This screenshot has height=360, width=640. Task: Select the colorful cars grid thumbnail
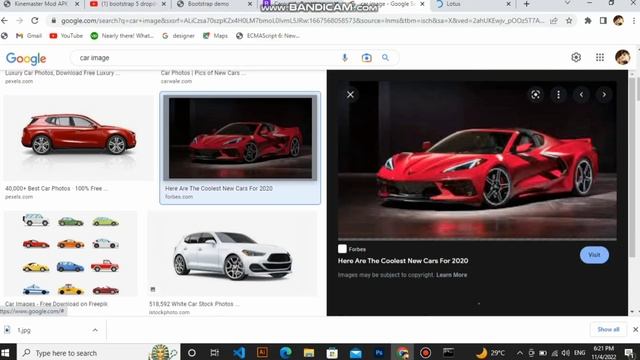coord(71,254)
